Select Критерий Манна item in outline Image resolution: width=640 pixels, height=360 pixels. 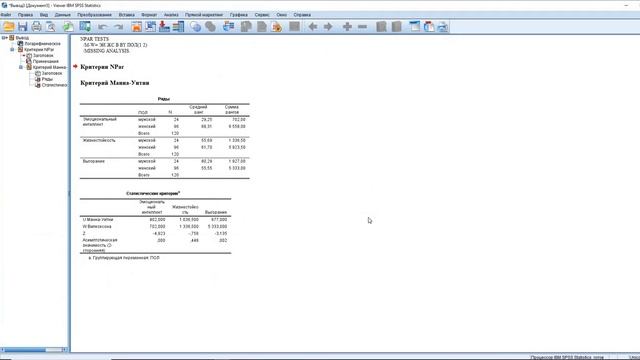pyautogui.click(x=50, y=67)
